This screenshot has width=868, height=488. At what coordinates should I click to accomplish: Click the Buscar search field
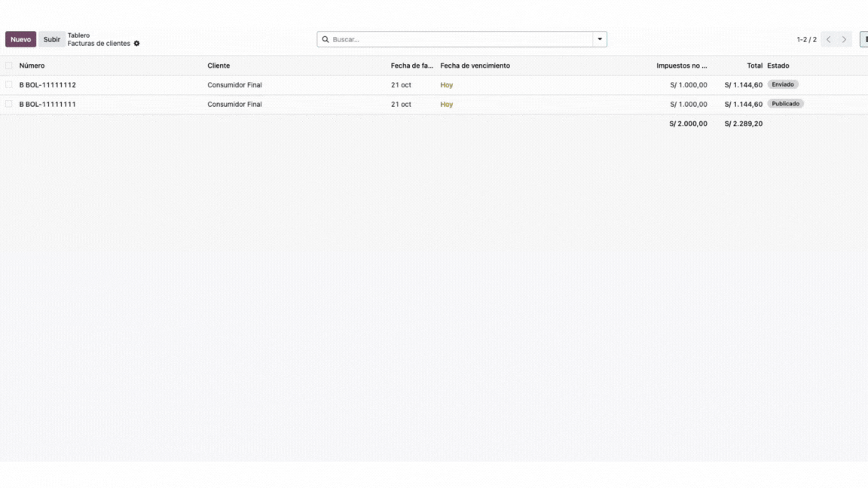(460, 39)
